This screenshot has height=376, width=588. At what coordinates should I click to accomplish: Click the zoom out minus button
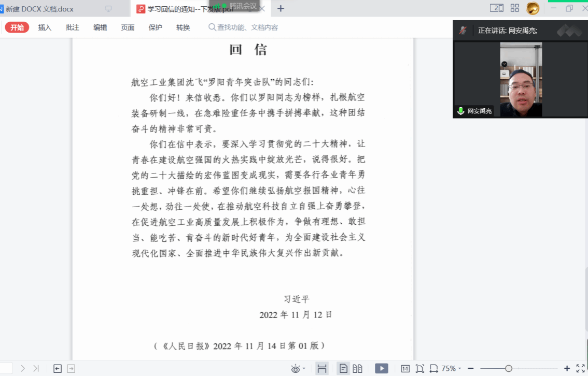[471, 369]
